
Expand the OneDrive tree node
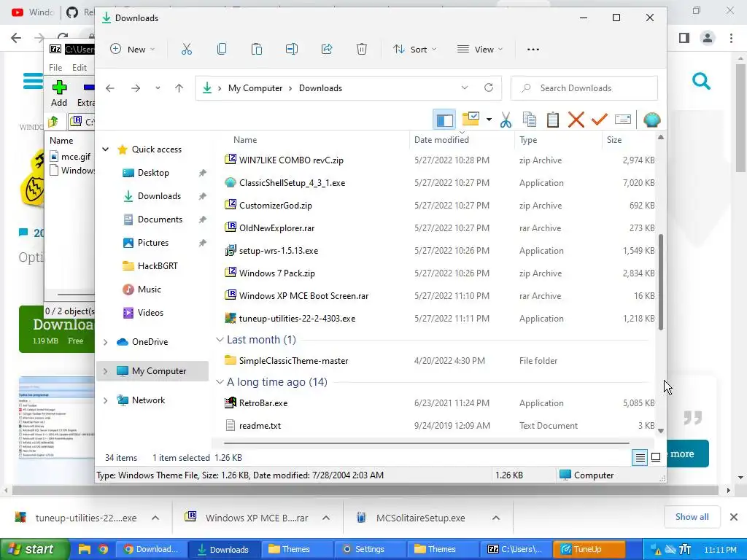tap(105, 342)
